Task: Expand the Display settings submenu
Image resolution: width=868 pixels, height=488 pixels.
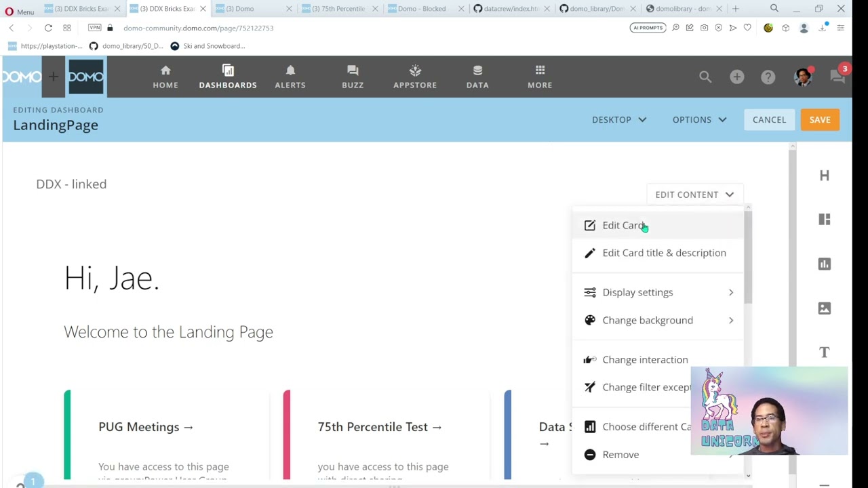Action: click(658, 292)
